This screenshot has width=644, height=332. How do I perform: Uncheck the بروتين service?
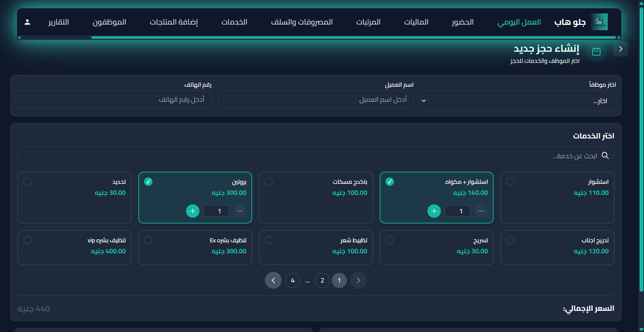click(x=148, y=181)
